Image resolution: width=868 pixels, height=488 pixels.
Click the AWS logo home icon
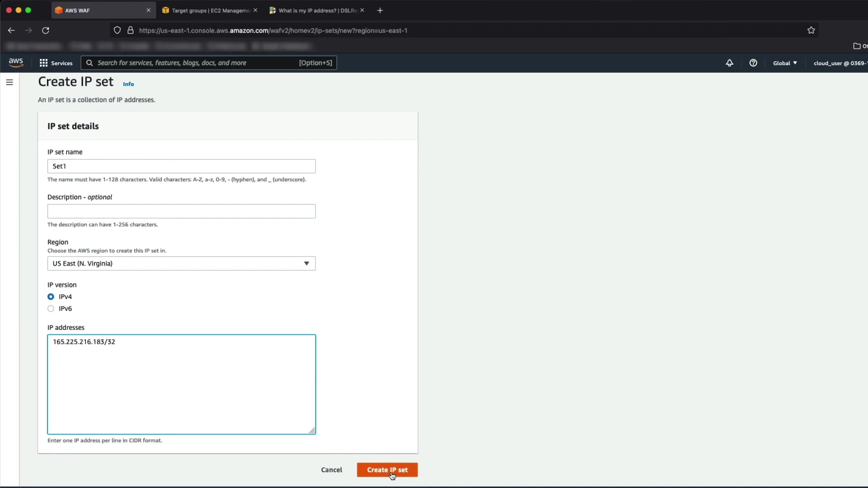click(16, 62)
